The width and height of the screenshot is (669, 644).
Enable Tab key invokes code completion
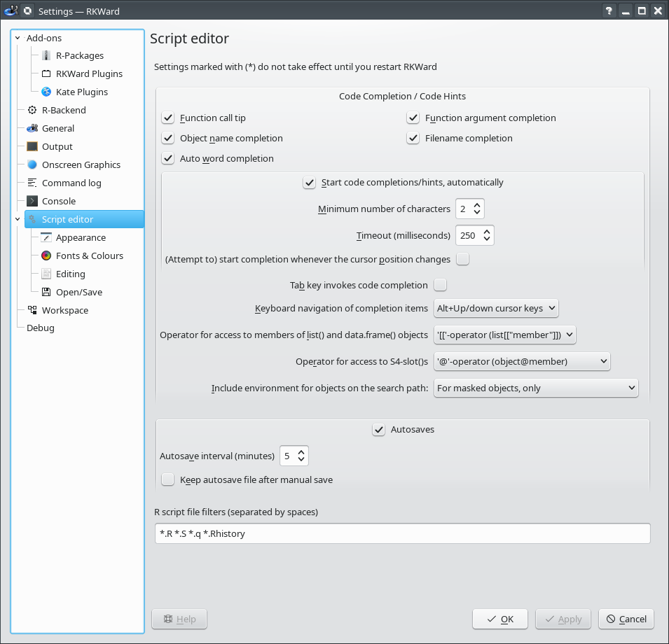[441, 285]
